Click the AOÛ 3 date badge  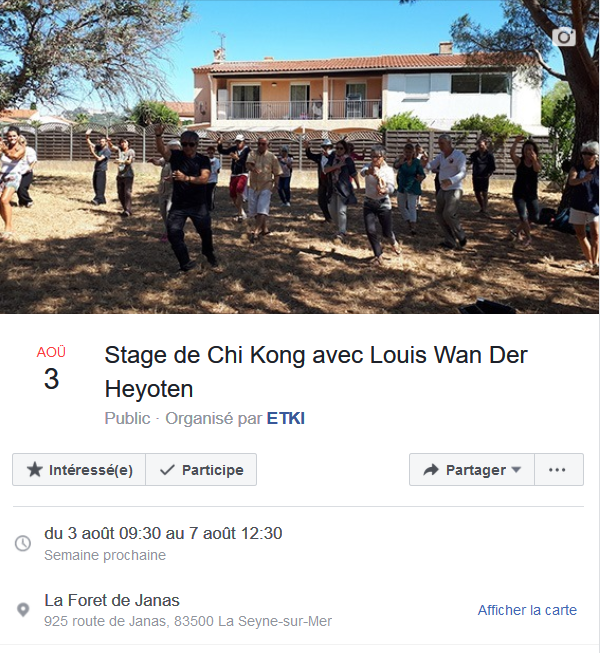point(51,368)
